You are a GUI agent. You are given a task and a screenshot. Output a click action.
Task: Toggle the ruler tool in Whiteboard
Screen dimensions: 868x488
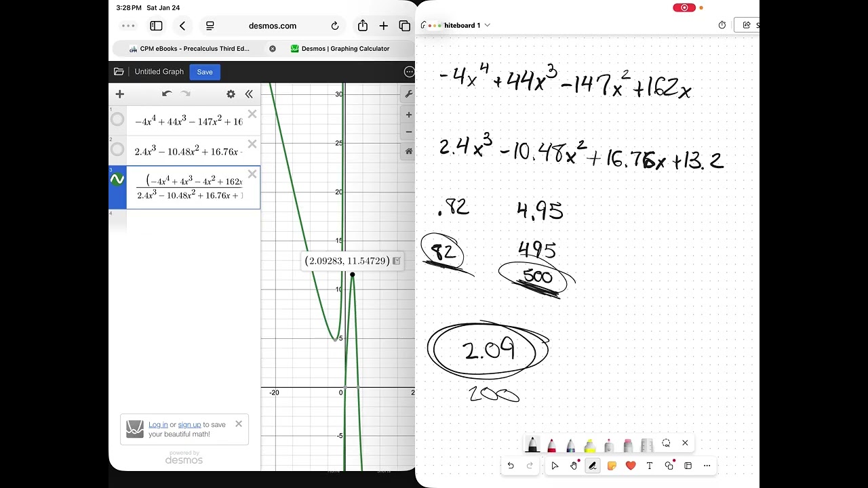pyautogui.click(x=647, y=444)
